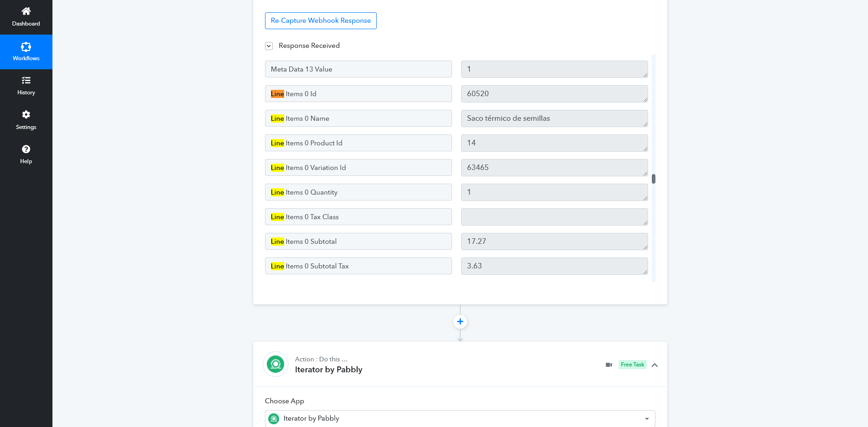The height and width of the screenshot is (427, 868).
Task: Toggle the Response Received checkbox
Action: coord(269,46)
